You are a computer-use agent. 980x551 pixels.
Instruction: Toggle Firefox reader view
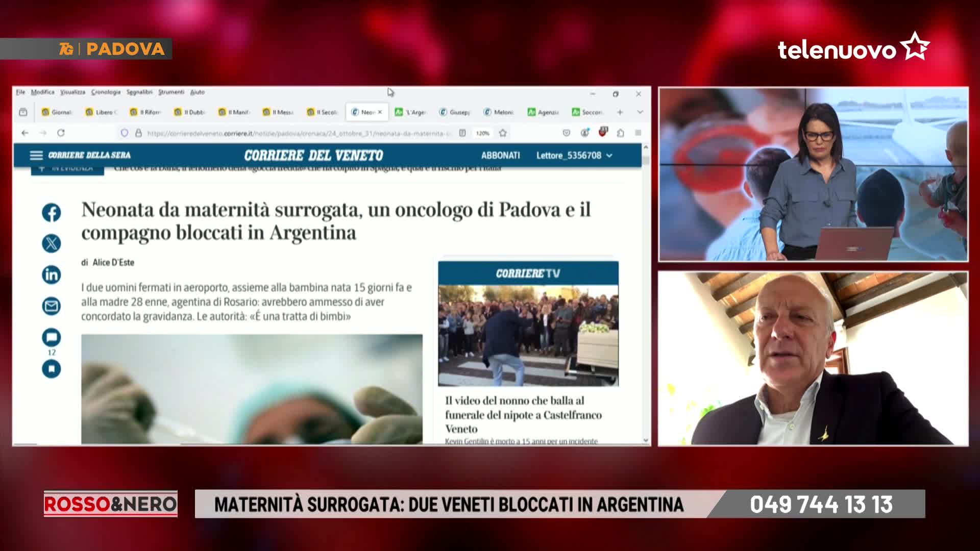tap(462, 133)
